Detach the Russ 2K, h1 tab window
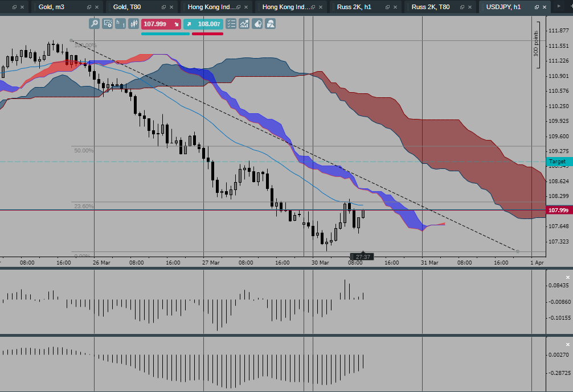Image resolution: width=573 pixels, height=392 pixels. click(387, 7)
